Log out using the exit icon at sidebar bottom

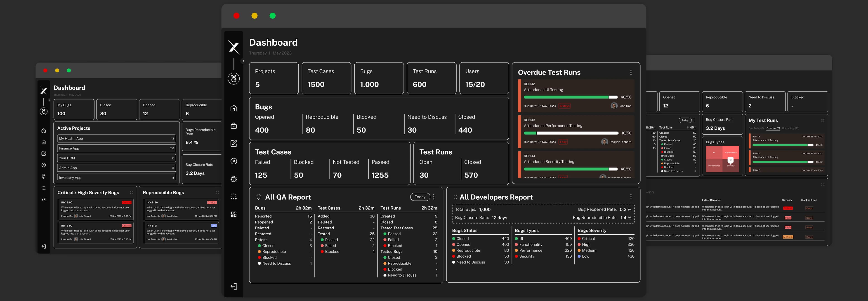pyautogui.click(x=234, y=286)
